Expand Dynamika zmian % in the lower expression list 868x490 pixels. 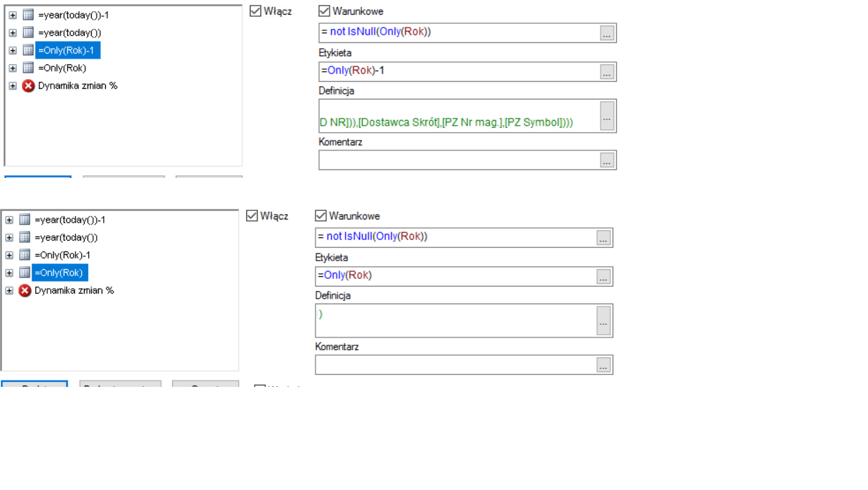[9, 290]
